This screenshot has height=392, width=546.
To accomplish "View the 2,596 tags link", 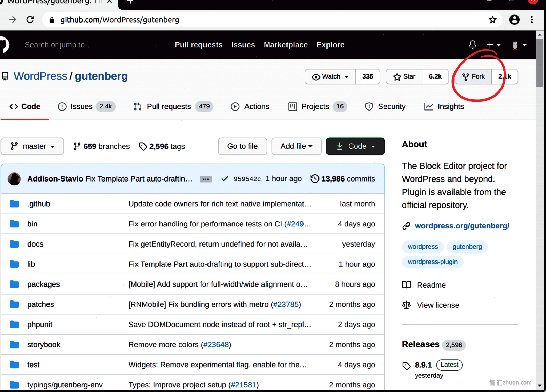I will pyautogui.click(x=162, y=146).
